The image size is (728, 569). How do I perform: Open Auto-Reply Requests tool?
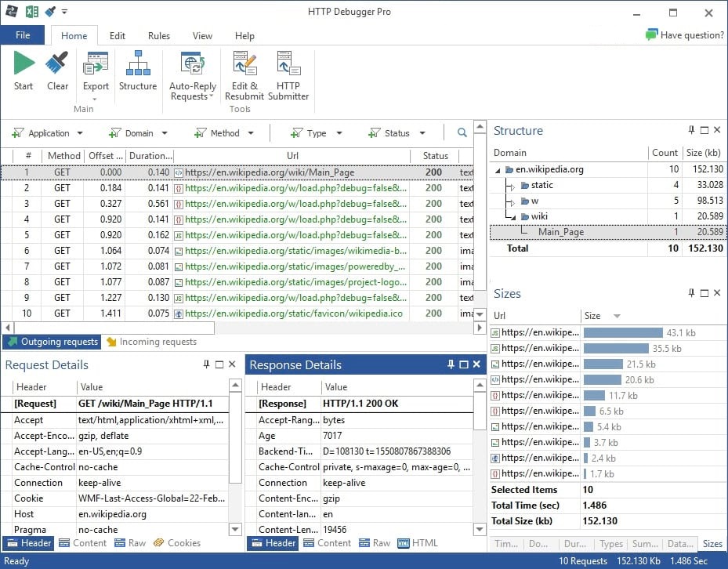[x=193, y=76]
